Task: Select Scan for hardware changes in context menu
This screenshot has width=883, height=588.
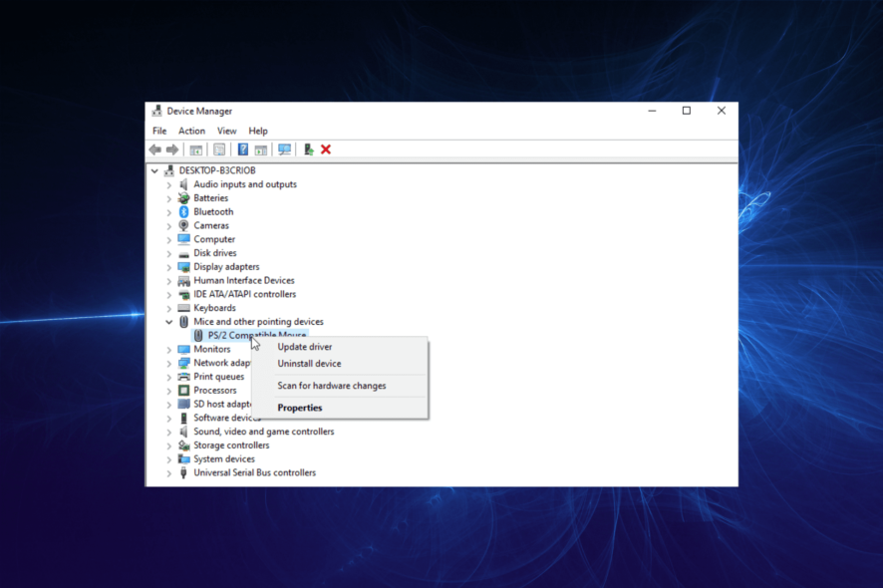Action: pyautogui.click(x=332, y=386)
